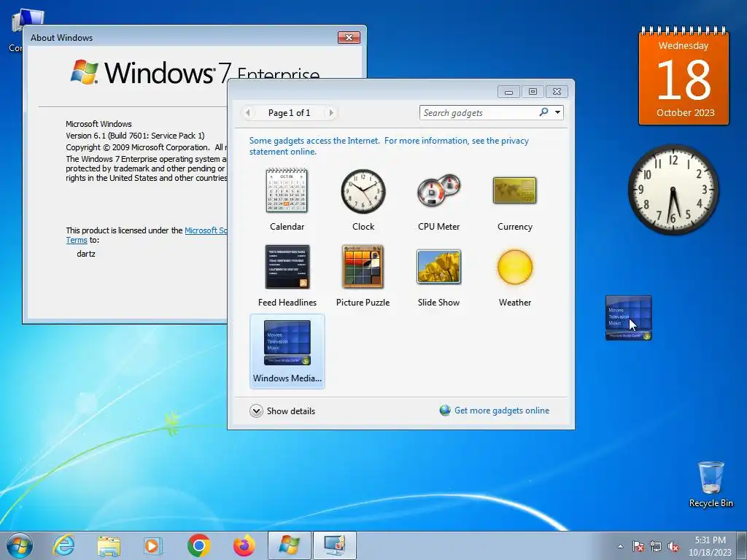This screenshot has width=747, height=560.
Task: Click the Recycle Bin label text
Action: pos(711,503)
